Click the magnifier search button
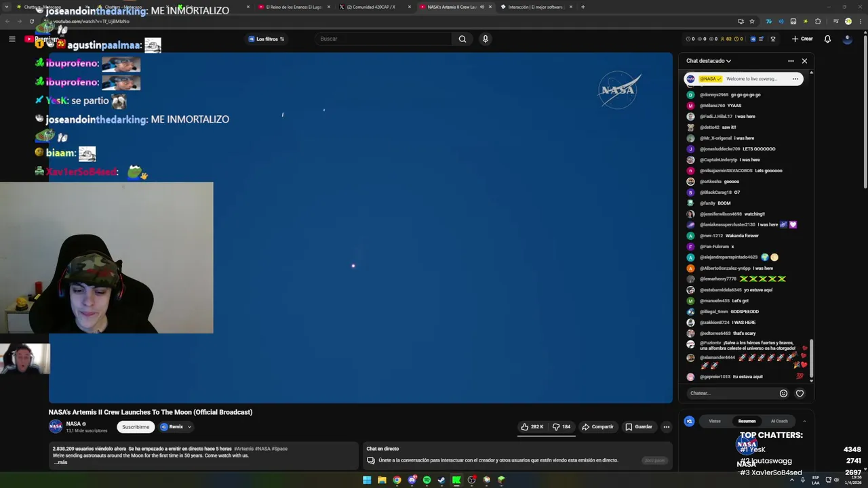 pyautogui.click(x=462, y=39)
